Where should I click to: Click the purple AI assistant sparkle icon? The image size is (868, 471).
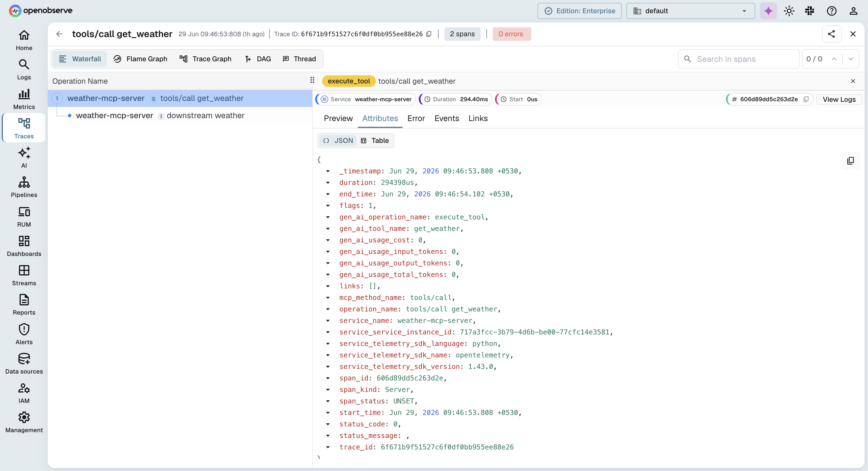768,11
